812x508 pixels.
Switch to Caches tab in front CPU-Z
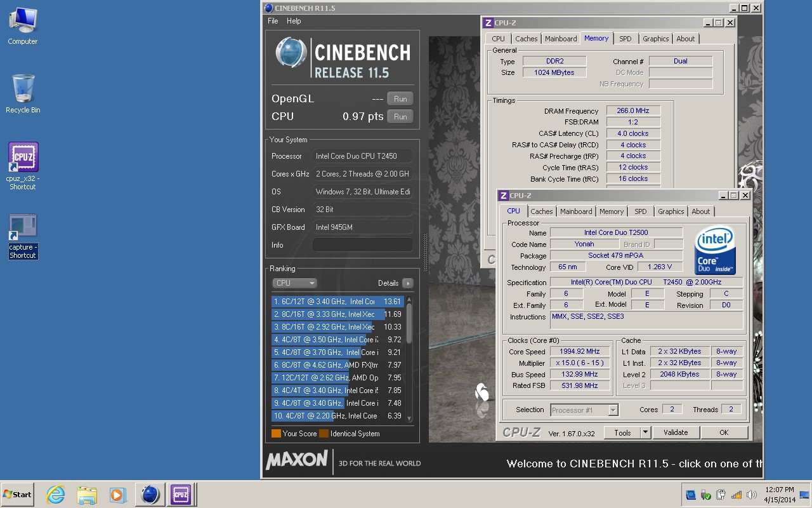[x=542, y=211]
